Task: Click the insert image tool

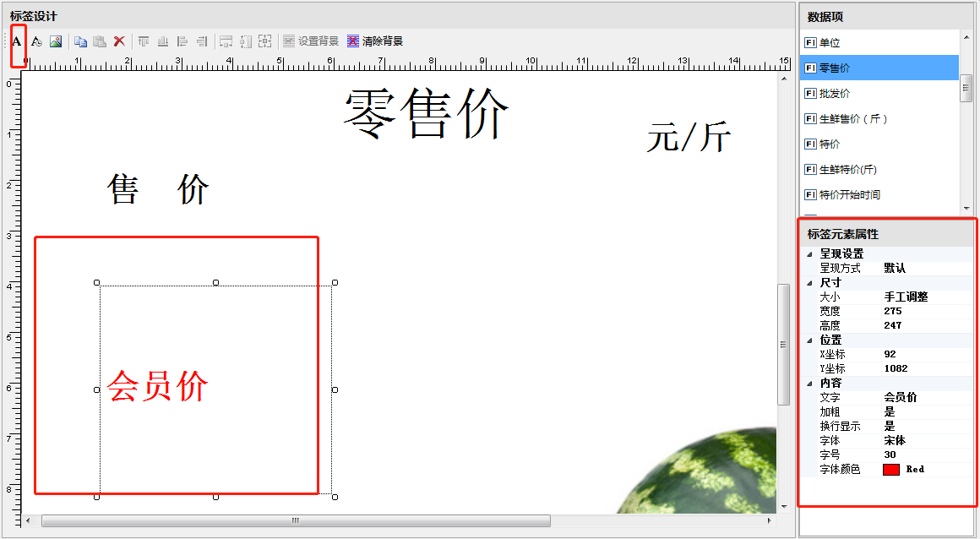Action: pyautogui.click(x=56, y=41)
